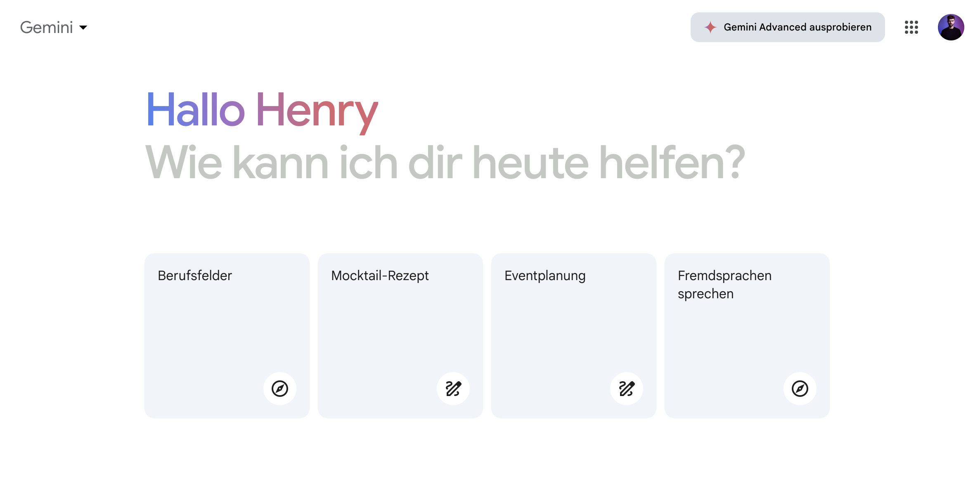Click the pencil icon on Mocktail-Rezept card
This screenshot has height=500, width=980.
[453, 389]
